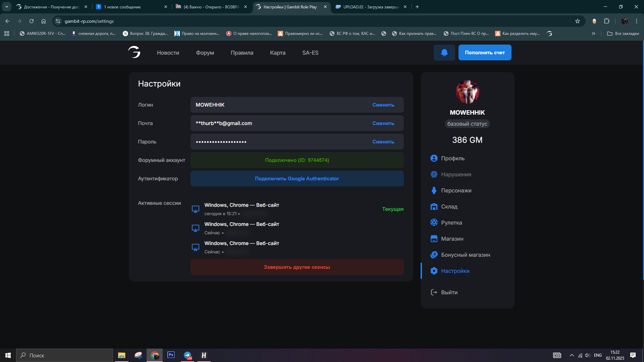
Task: Open the tab search dropdown arrow
Action: [x=7, y=7]
